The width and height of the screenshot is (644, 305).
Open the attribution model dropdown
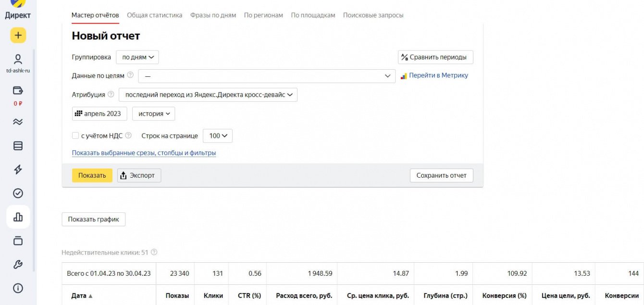coord(208,95)
